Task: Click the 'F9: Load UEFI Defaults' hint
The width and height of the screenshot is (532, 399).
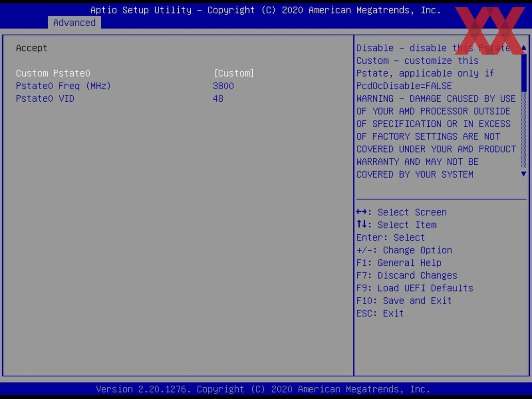Action: coord(415,288)
